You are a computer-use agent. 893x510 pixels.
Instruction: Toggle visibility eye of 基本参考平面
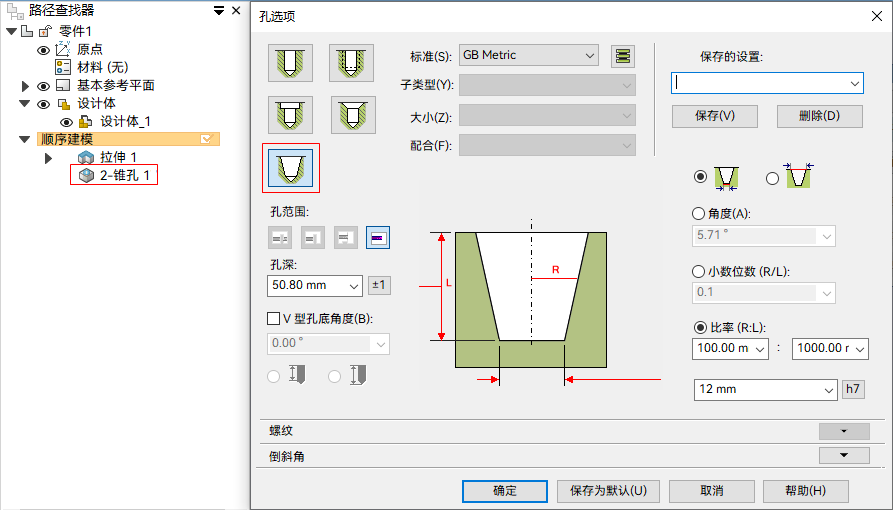pos(43,87)
